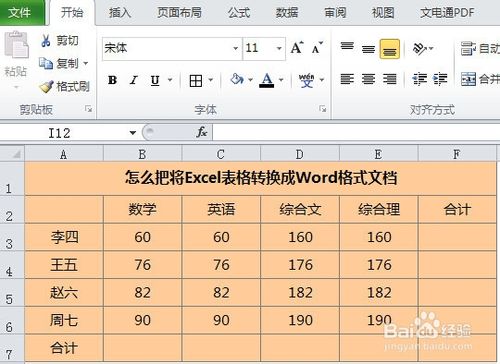Increase font size with large A
This screenshot has width=500, height=364.
coord(297,48)
